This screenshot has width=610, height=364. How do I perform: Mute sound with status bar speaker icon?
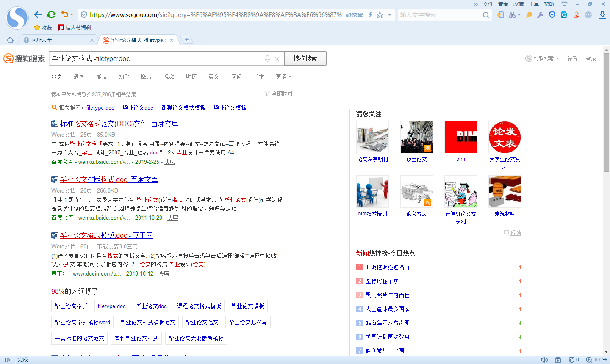544,360
